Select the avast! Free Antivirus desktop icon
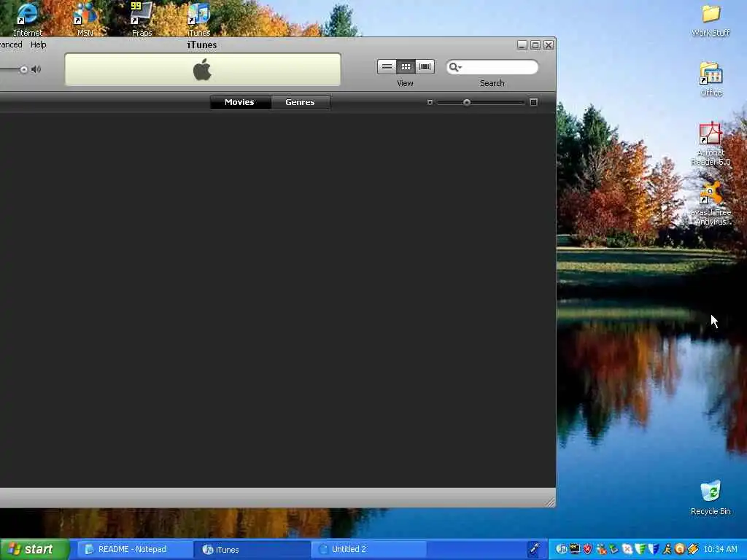747x560 pixels. coord(711,203)
